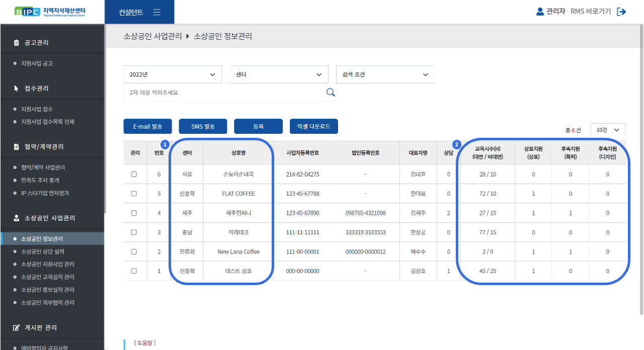Click the RIPC logo in header
644x350 pixels.
50,12
